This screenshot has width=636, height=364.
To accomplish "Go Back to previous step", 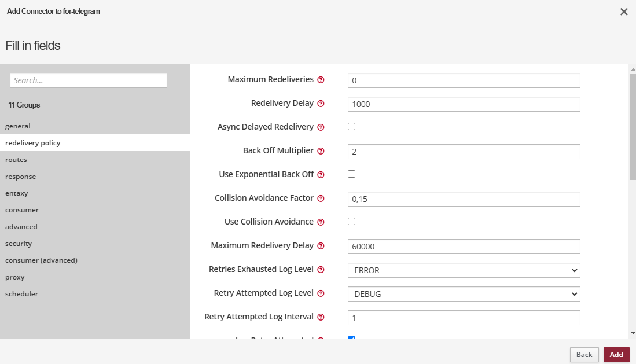I will [x=584, y=355].
